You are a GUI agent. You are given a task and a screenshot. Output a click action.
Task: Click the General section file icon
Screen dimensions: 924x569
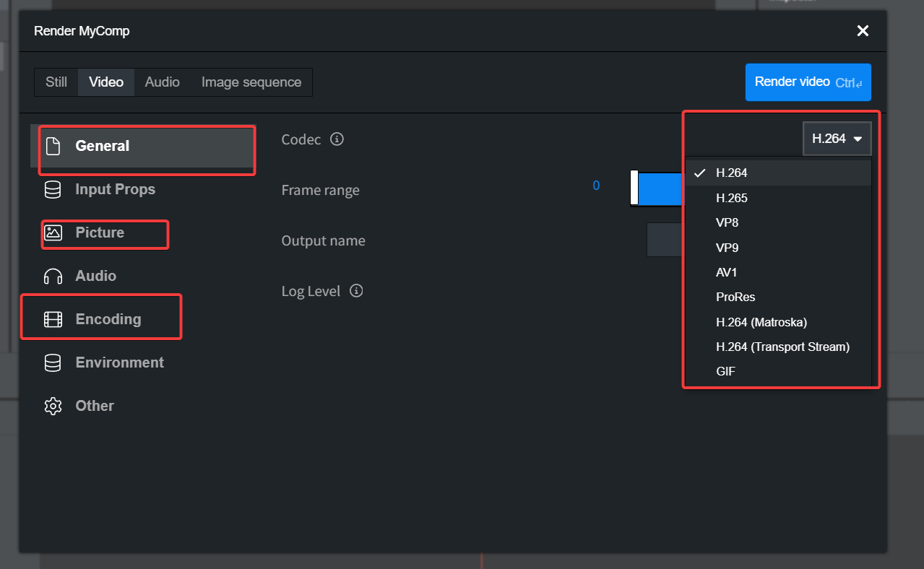pos(52,146)
